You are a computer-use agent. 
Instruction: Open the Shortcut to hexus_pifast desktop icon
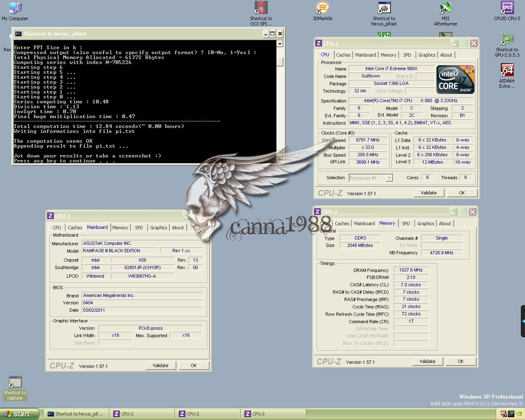pyautogui.click(x=384, y=14)
